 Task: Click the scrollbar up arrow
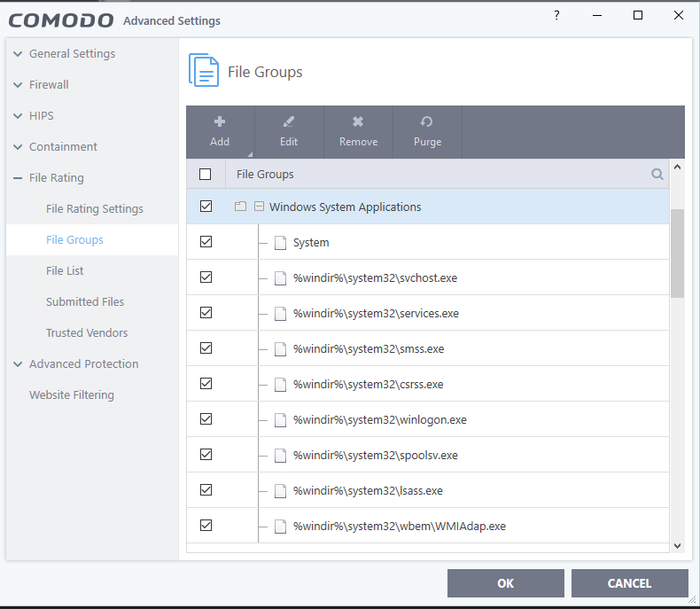tap(677, 167)
